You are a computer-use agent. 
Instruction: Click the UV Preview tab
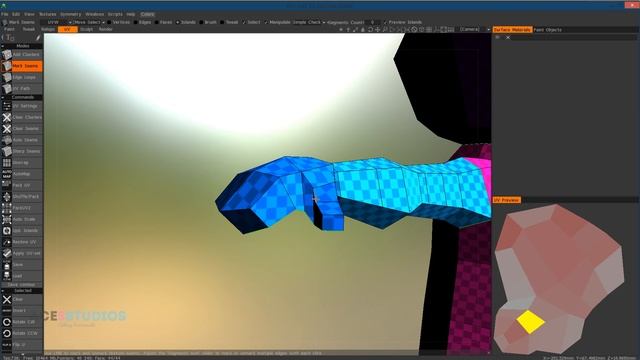507,200
